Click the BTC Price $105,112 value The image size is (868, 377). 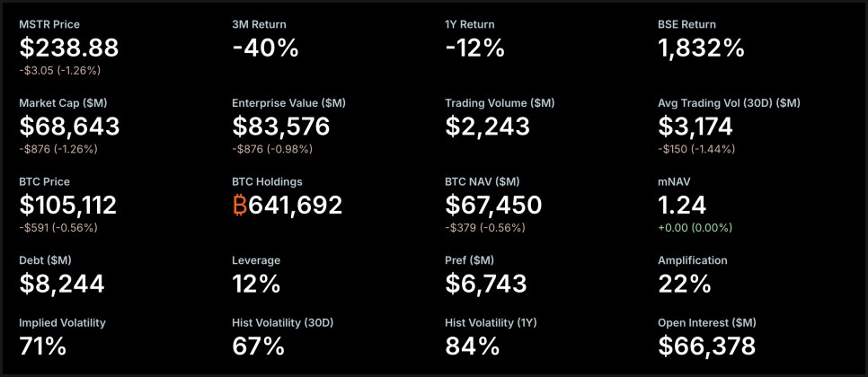68,206
